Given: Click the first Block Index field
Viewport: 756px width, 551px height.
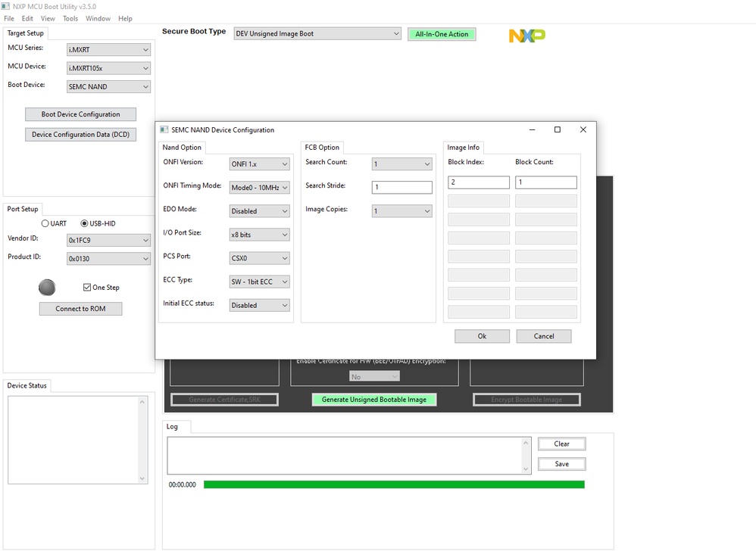Looking at the screenshot, I should (478, 182).
